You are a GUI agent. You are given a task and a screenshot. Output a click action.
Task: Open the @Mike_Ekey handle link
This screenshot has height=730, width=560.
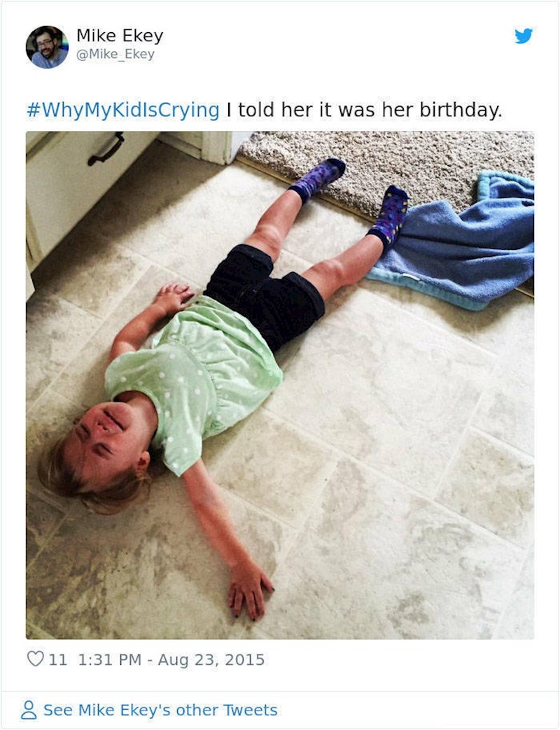click(115, 55)
